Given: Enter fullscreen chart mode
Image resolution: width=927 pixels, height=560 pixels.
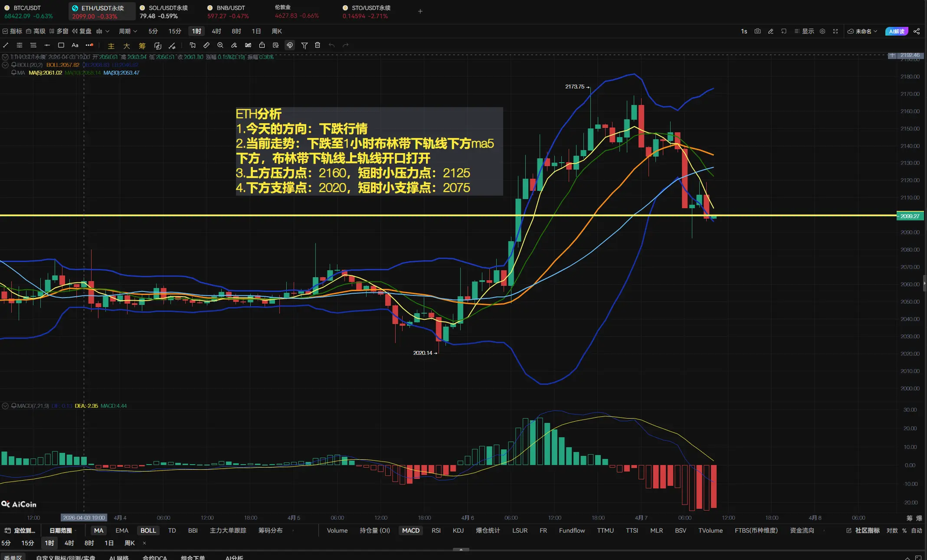Looking at the screenshot, I should pyautogui.click(x=835, y=31).
